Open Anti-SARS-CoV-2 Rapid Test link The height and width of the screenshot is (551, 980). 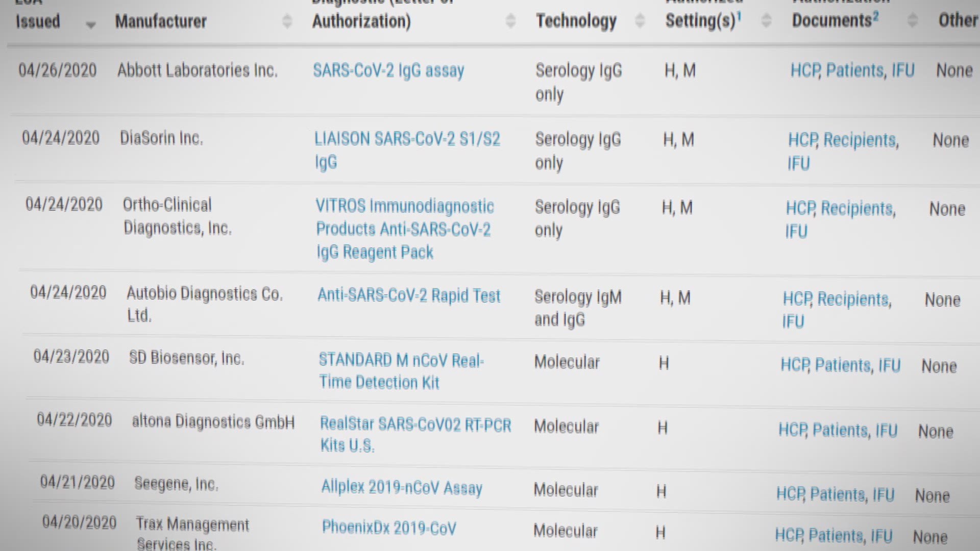click(409, 296)
